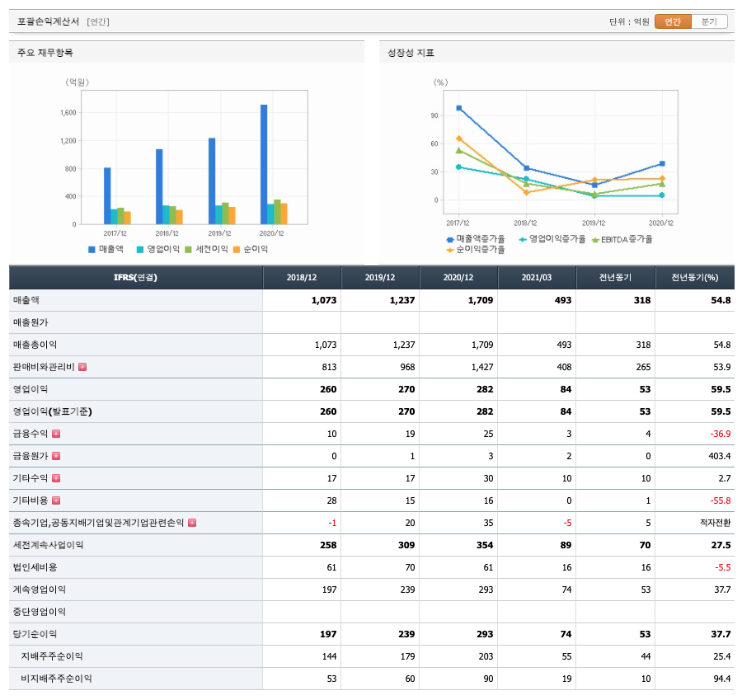Click the 403.4 금융원가 percentage

[x=719, y=456]
